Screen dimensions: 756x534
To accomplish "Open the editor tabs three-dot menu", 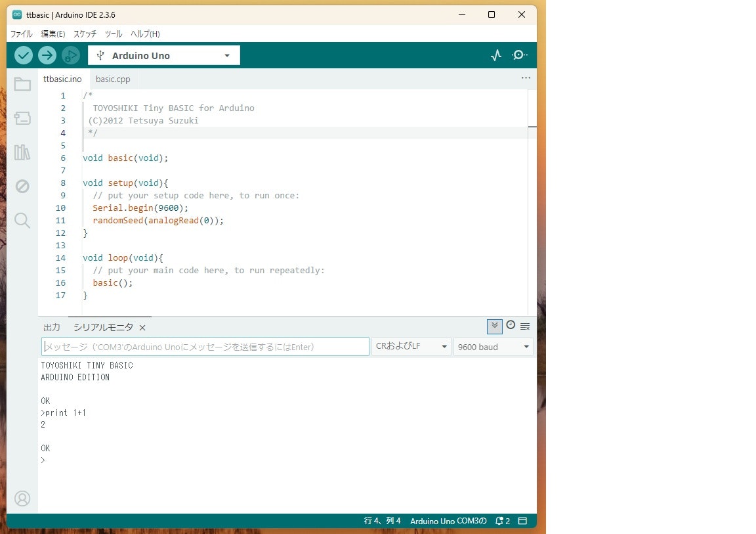I will (526, 78).
